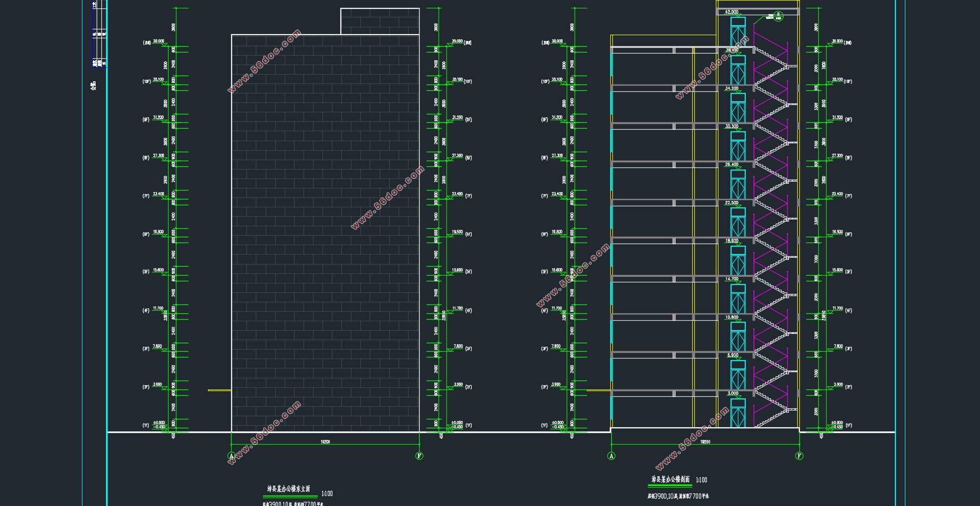This screenshot has height=506, width=980.
Task: Select the 3.000 elevation label in the section
Action: coord(733,393)
